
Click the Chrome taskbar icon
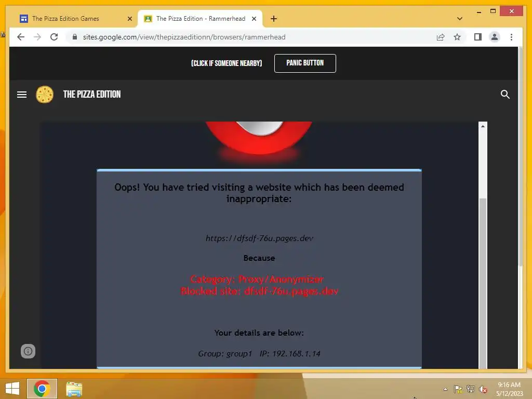pos(42,389)
